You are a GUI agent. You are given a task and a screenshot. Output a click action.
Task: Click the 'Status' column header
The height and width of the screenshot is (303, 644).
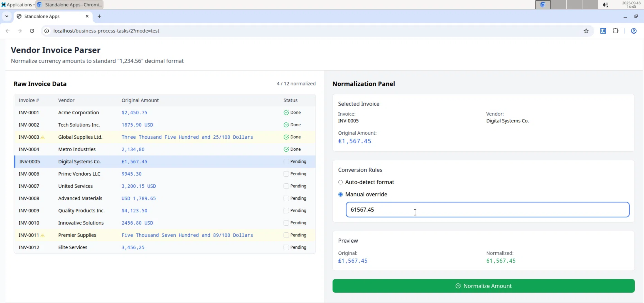point(290,100)
